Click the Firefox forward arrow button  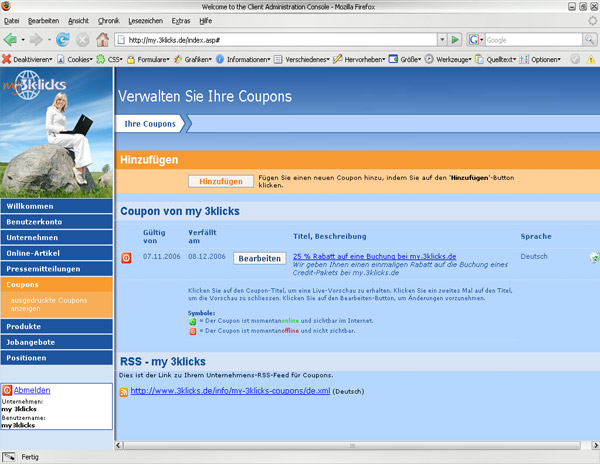pyautogui.click(x=36, y=40)
